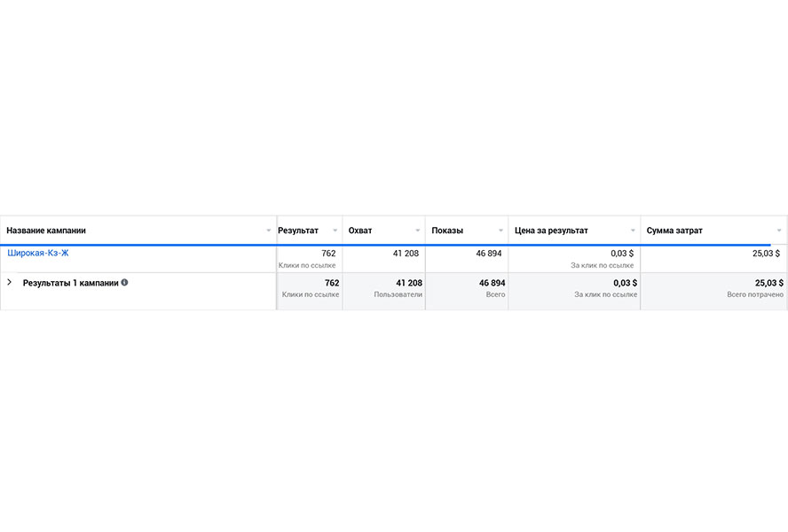Sort by the Название кампании header label

coord(46,231)
